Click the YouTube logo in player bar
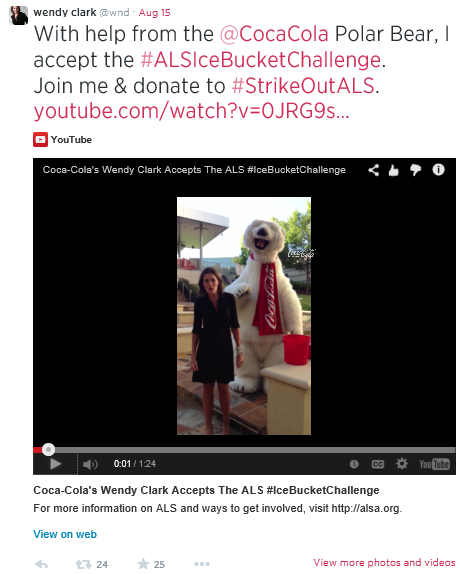 (x=434, y=464)
